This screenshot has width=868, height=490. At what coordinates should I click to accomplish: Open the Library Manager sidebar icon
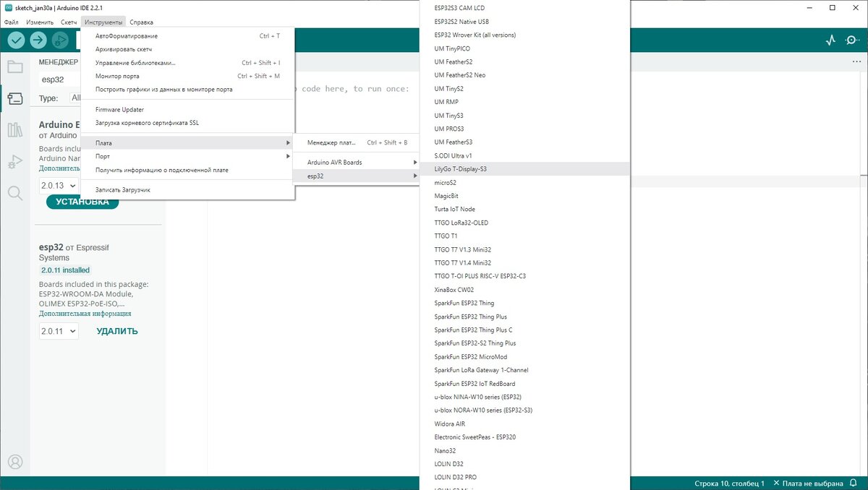coord(14,130)
